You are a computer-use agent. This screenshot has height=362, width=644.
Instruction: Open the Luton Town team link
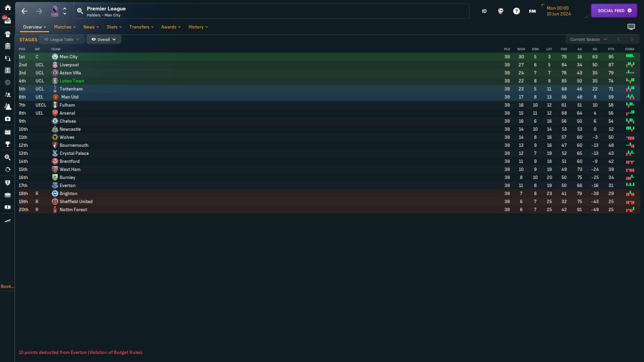pyautogui.click(x=72, y=81)
